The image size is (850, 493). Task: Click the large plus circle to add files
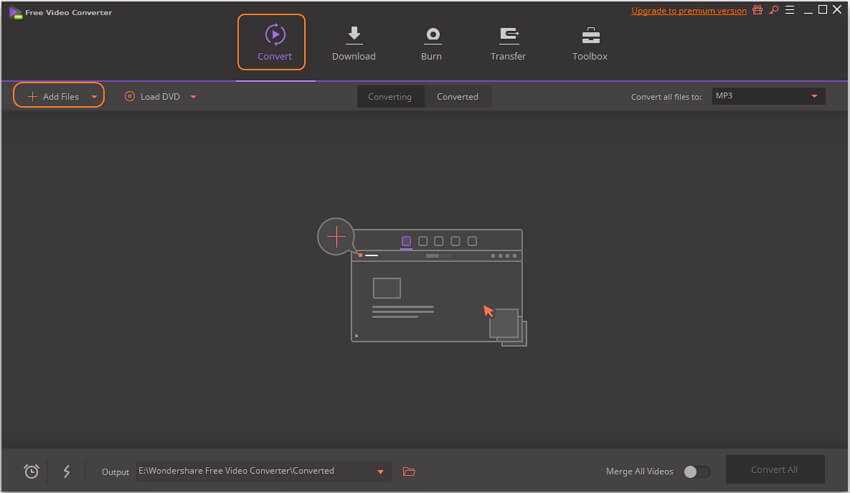pos(337,237)
